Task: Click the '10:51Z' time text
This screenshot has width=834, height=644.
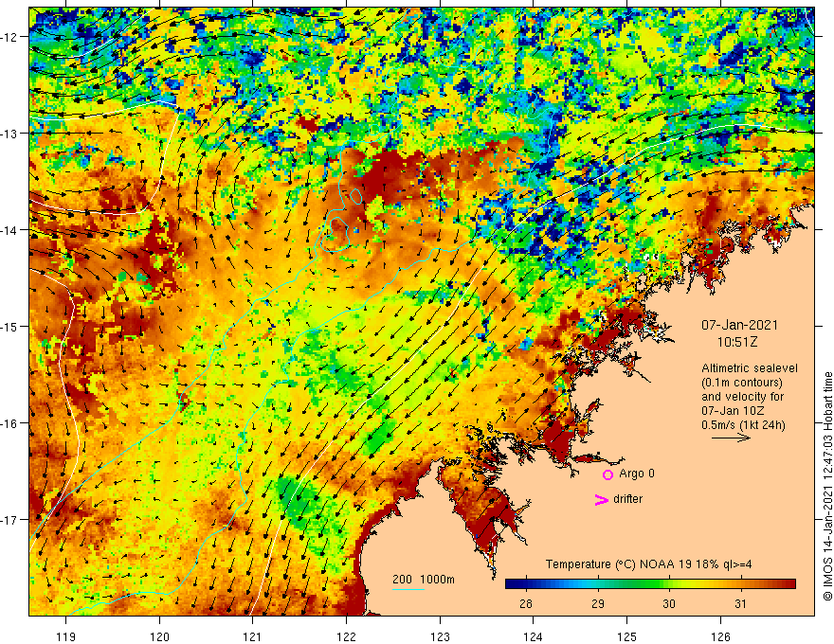Action: point(737,342)
